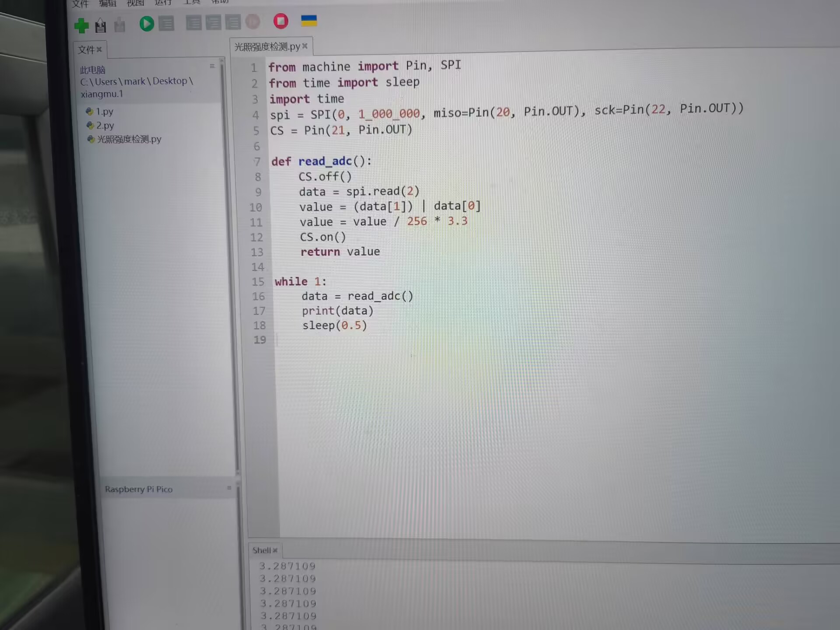Screen dimensions: 840x630
Task: Open 2.py in the file list
Action: click(105, 126)
